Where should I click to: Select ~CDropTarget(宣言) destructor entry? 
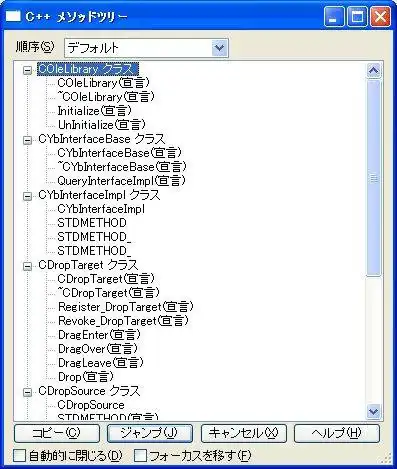(x=109, y=293)
